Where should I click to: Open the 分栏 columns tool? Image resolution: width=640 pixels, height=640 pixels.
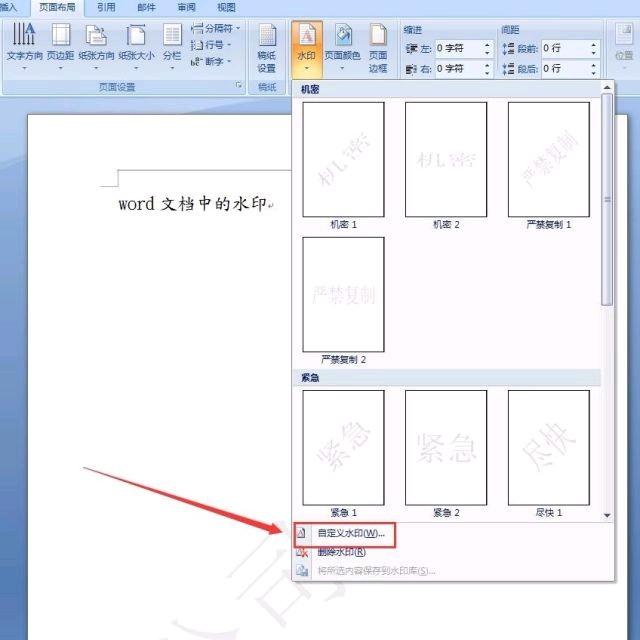172,46
